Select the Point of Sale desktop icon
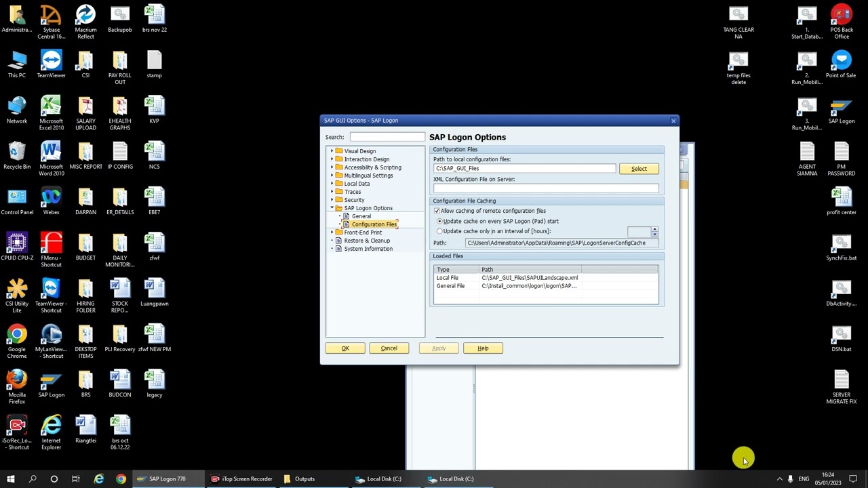This screenshot has height=488, width=868. tap(841, 65)
